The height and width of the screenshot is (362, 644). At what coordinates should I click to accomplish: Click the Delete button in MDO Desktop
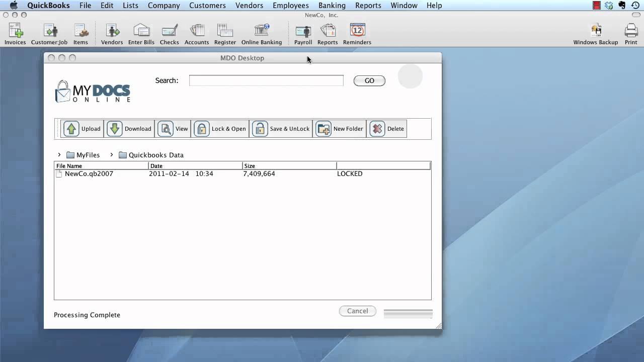[x=387, y=129]
